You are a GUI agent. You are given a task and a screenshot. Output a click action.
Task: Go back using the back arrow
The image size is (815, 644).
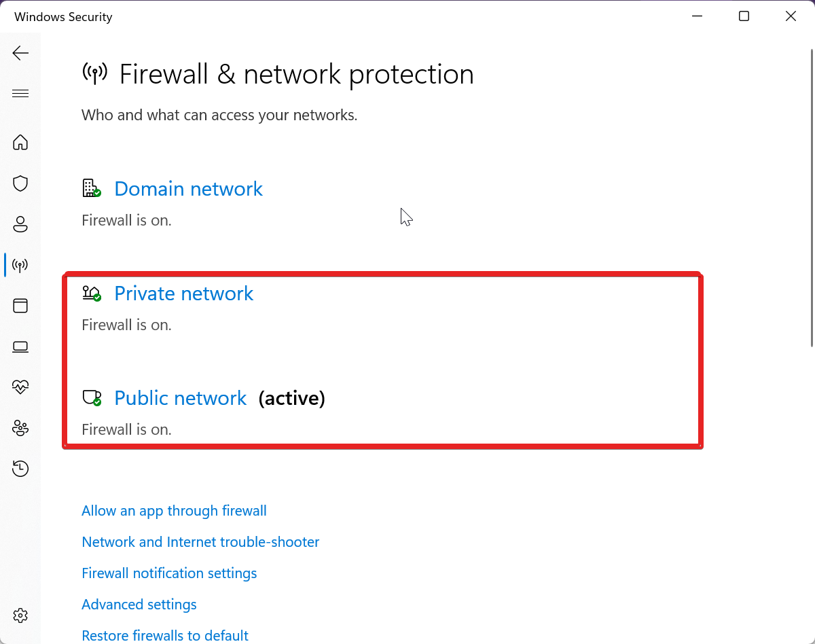point(20,53)
